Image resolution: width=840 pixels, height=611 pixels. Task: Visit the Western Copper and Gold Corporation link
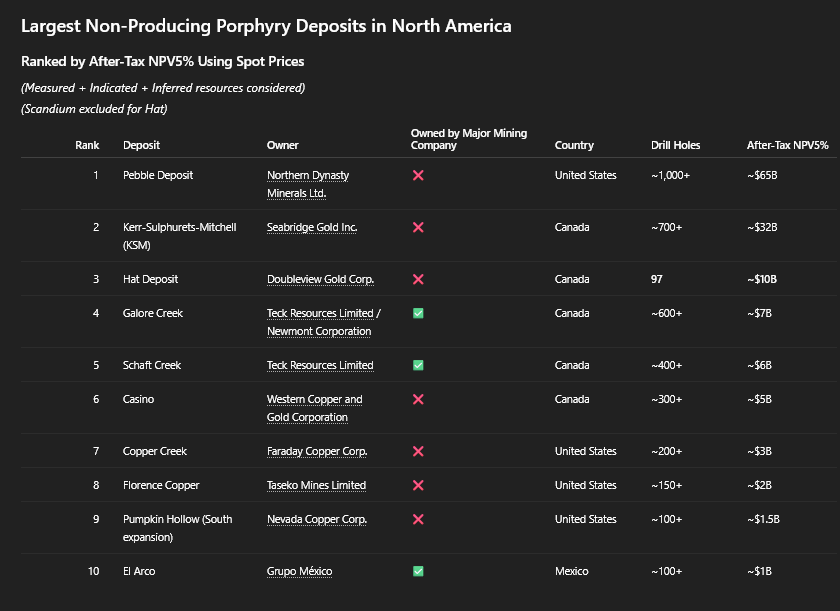pyautogui.click(x=314, y=399)
